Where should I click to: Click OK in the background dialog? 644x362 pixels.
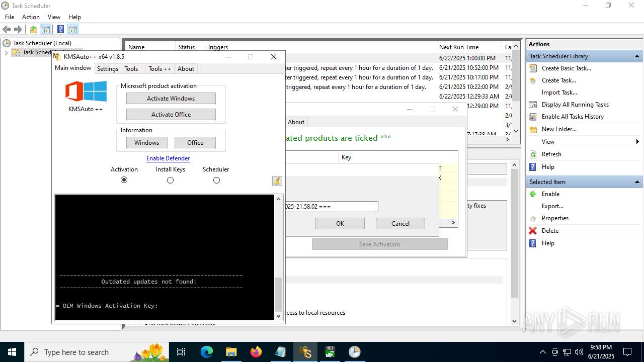340,224
